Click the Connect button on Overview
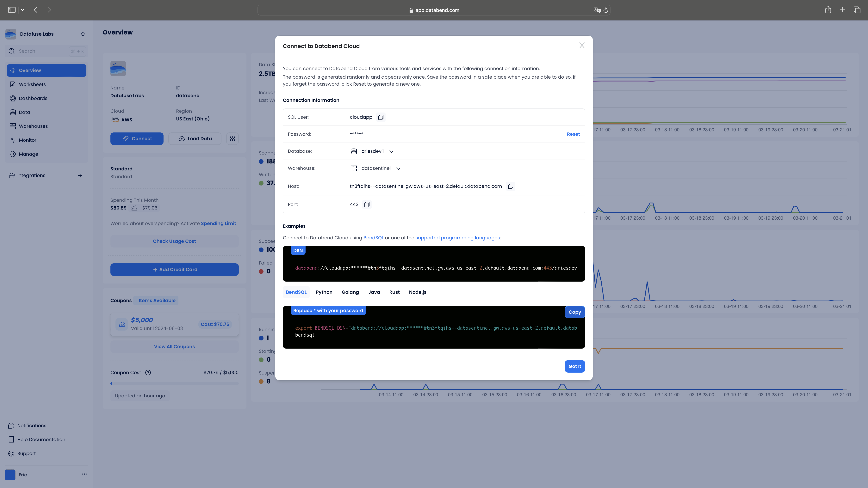The image size is (868, 488). point(137,139)
